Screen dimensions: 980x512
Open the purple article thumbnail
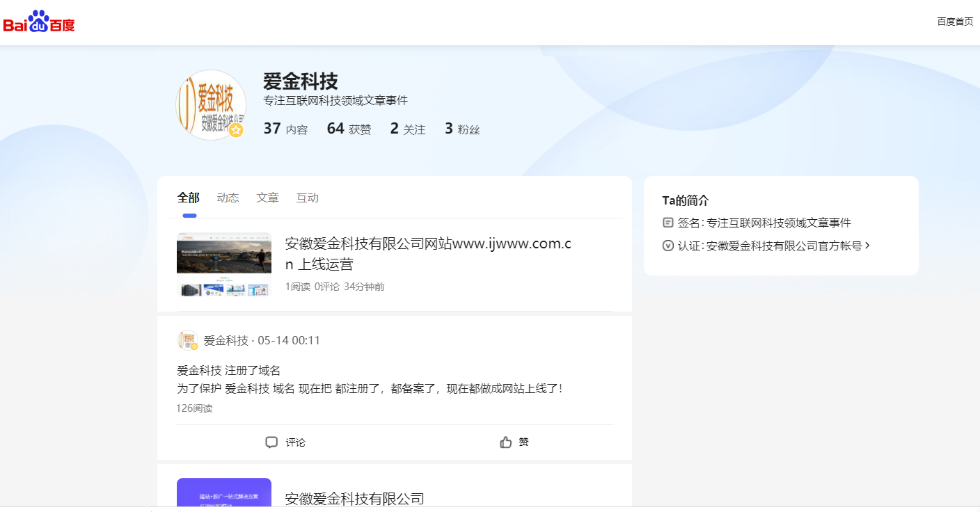click(224, 493)
